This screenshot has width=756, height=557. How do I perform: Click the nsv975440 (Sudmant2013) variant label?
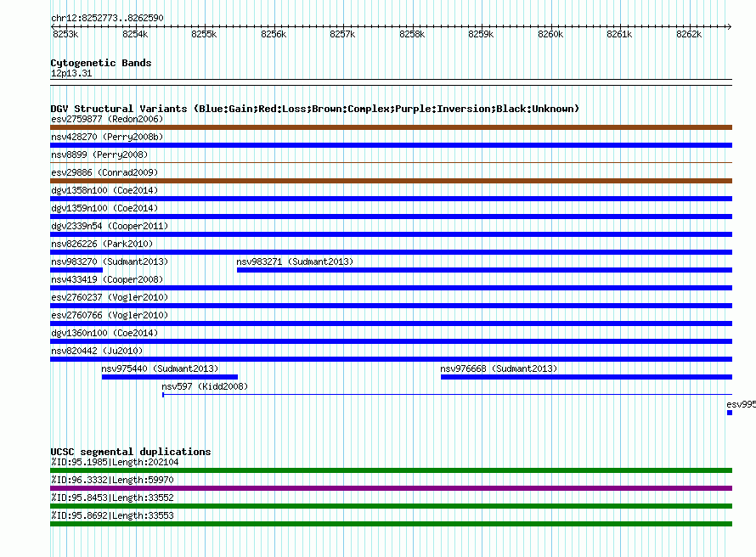pyautogui.click(x=160, y=369)
